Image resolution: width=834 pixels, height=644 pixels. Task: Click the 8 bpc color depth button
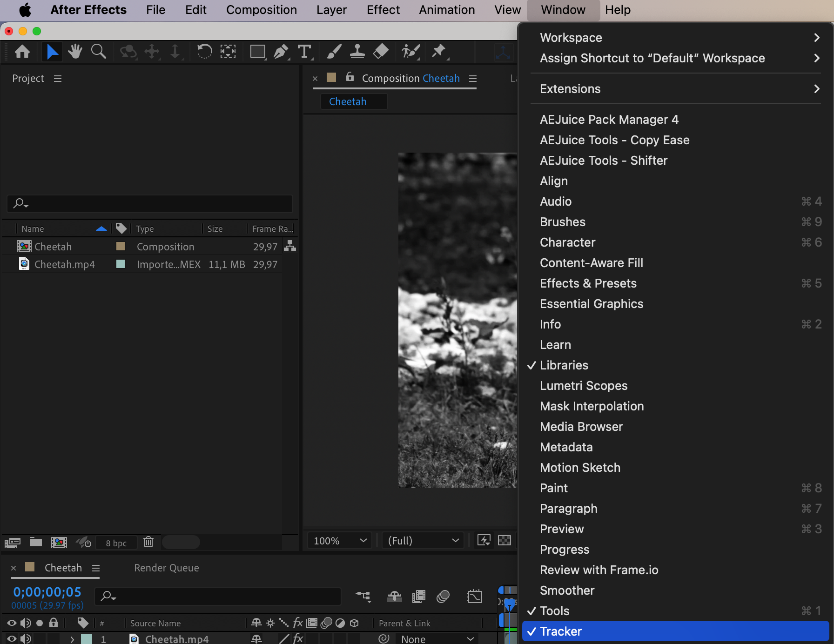[116, 543]
